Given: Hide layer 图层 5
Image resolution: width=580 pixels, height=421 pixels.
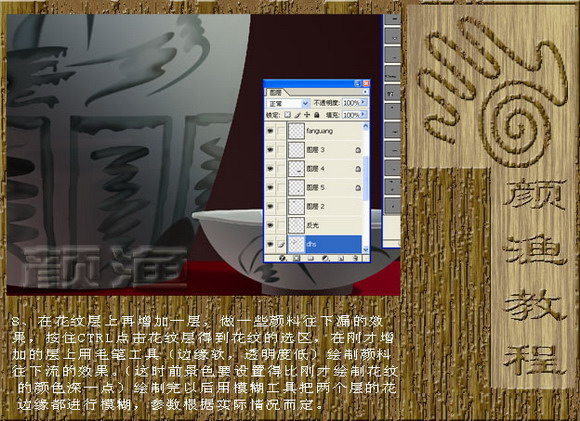Looking at the screenshot, I should [270, 188].
